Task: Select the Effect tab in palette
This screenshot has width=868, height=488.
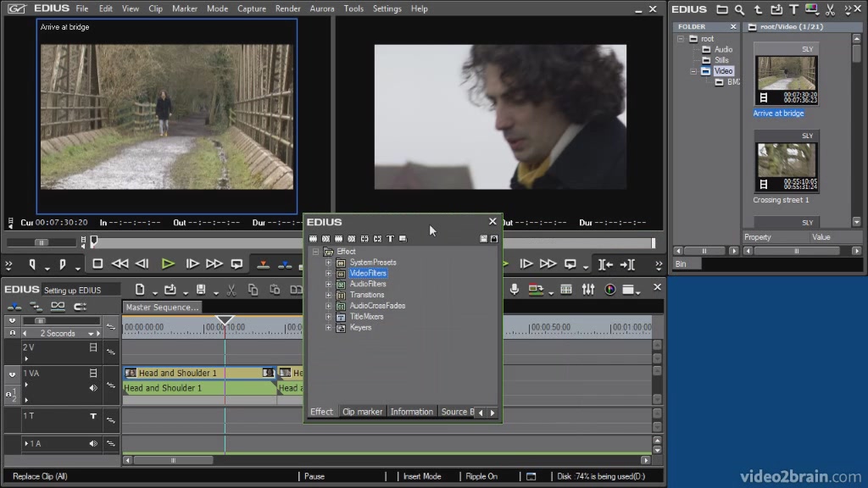Action: click(321, 412)
